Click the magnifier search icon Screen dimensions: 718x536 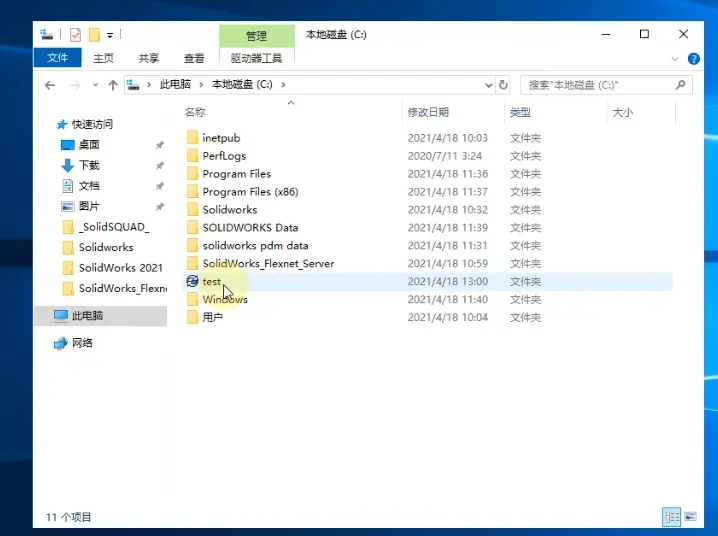(x=680, y=85)
